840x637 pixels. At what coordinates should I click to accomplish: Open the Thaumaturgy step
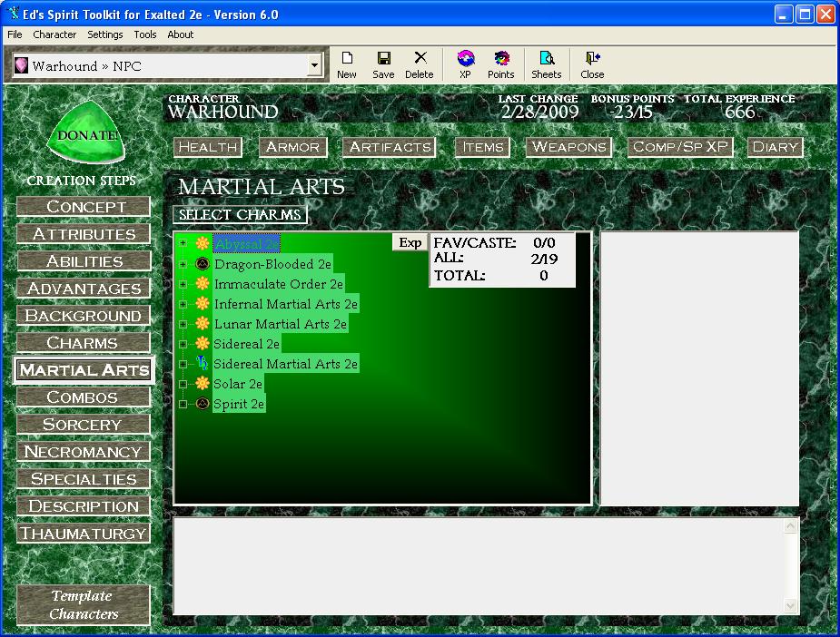[x=84, y=534]
